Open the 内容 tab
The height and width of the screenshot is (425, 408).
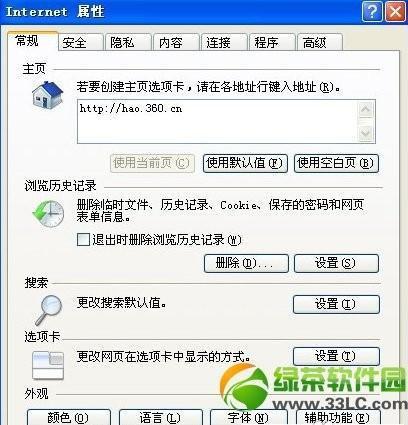point(176,42)
